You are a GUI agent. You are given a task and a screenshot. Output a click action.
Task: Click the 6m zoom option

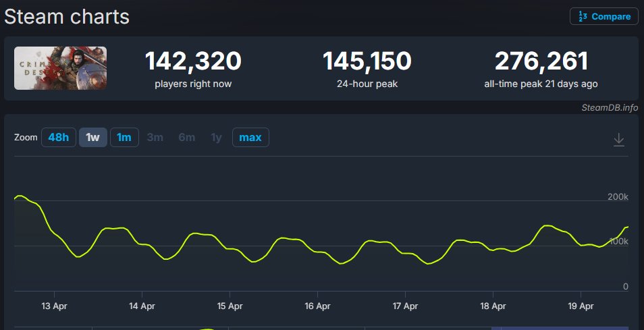pos(186,137)
